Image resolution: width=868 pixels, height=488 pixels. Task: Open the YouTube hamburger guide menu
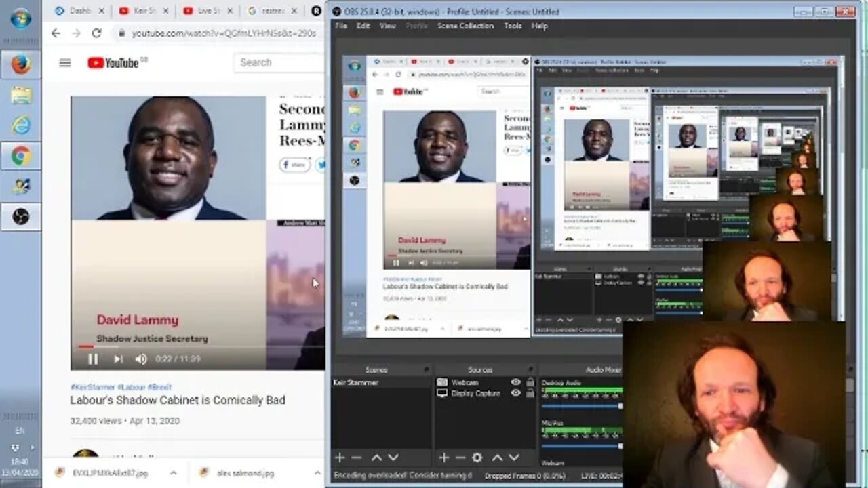pos(65,63)
